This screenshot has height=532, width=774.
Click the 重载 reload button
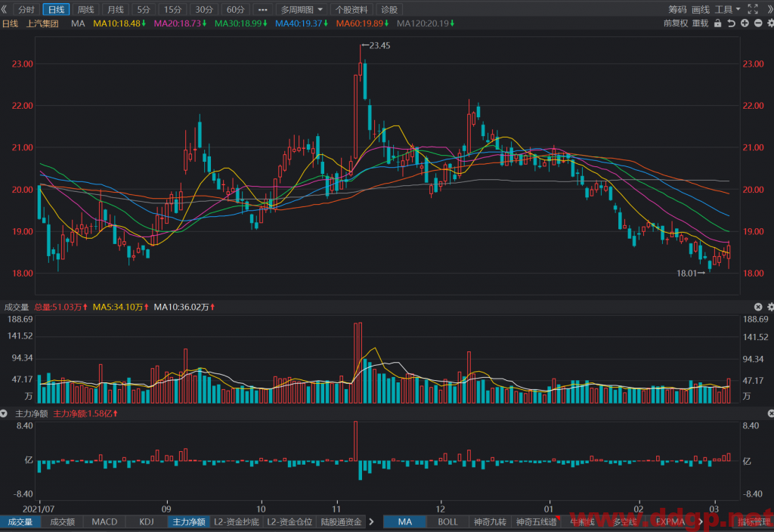[700, 23]
